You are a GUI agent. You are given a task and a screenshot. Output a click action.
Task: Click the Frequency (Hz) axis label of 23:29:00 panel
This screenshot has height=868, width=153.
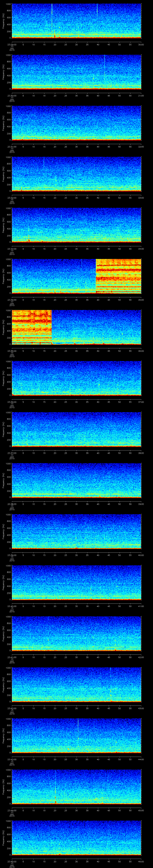coord(3,21)
